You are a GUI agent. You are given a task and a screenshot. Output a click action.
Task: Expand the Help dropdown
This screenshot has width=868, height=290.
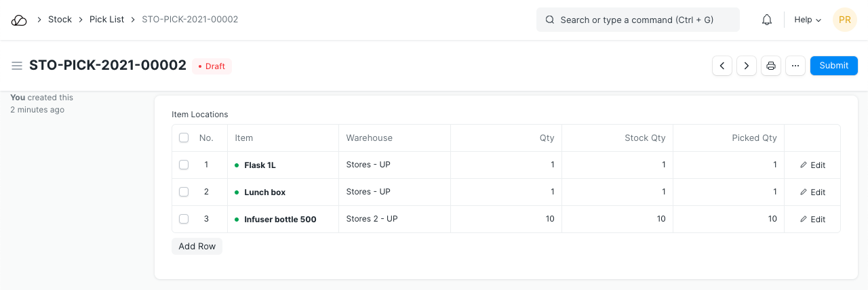pyautogui.click(x=807, y=20)
